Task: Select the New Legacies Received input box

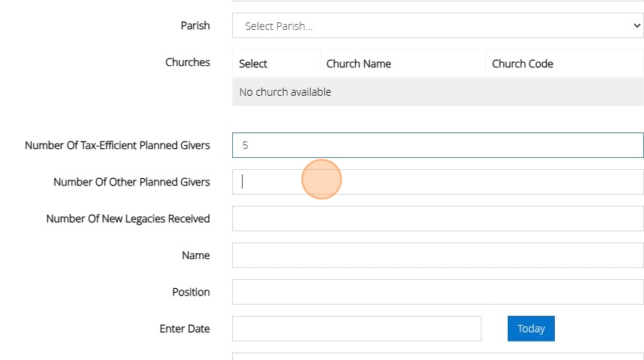Action: coord(437,219)
